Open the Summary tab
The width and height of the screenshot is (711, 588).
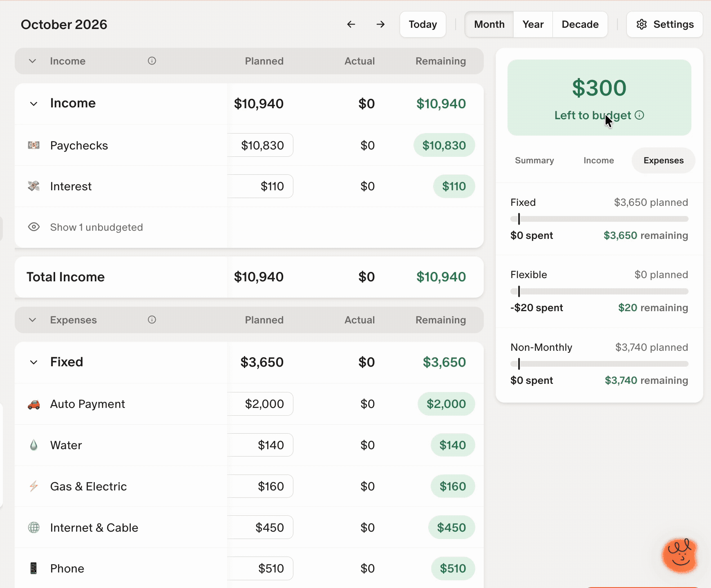pyautogui.click(x=534, y=160)
